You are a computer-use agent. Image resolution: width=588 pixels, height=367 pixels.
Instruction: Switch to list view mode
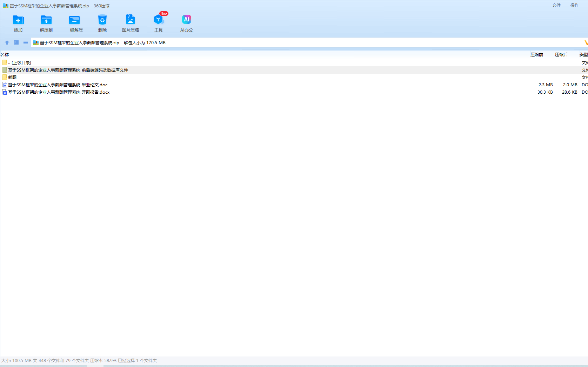click(x=25, y=42)
